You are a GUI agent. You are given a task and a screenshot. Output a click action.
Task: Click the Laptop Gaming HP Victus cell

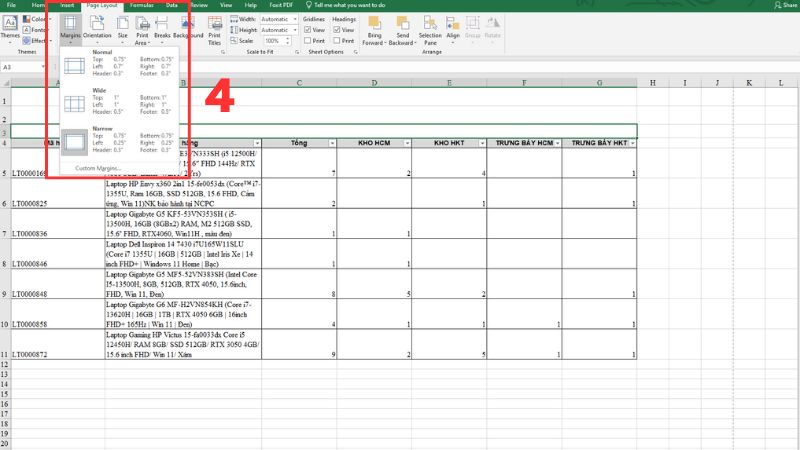point(183,344)
